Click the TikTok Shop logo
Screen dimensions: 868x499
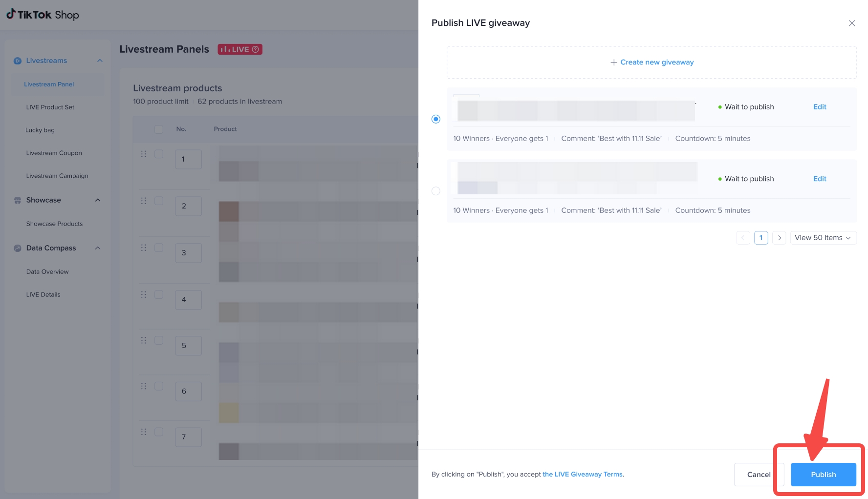pos(43,15)
